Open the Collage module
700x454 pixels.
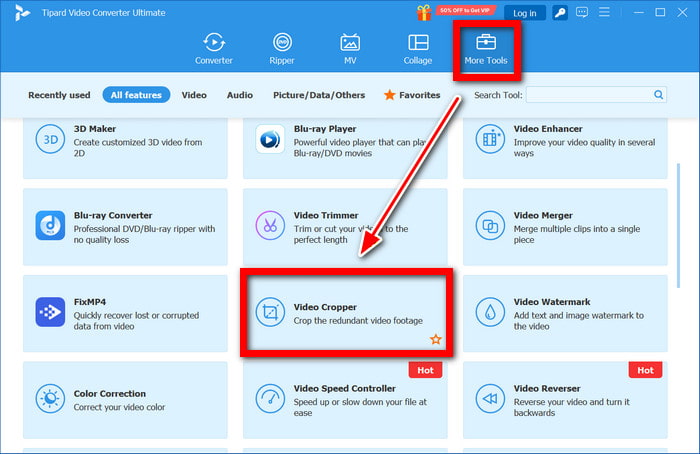[418, 49]
